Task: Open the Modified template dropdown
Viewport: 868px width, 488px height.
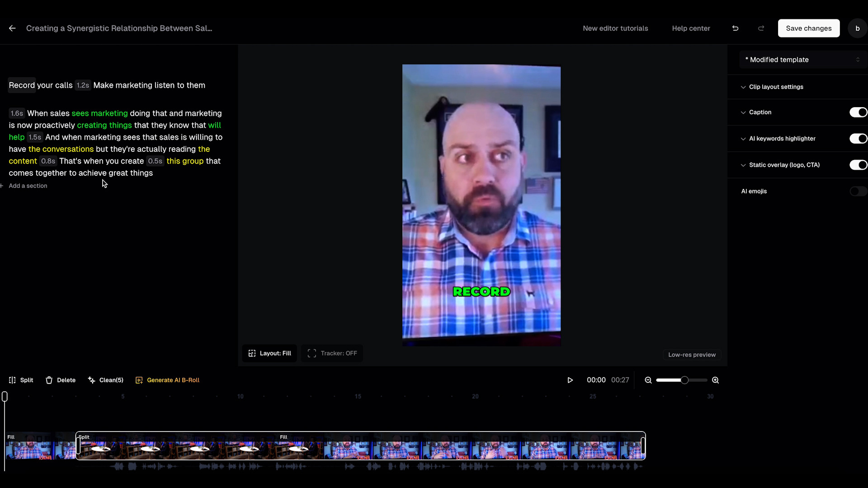Action: pos(802,60)
